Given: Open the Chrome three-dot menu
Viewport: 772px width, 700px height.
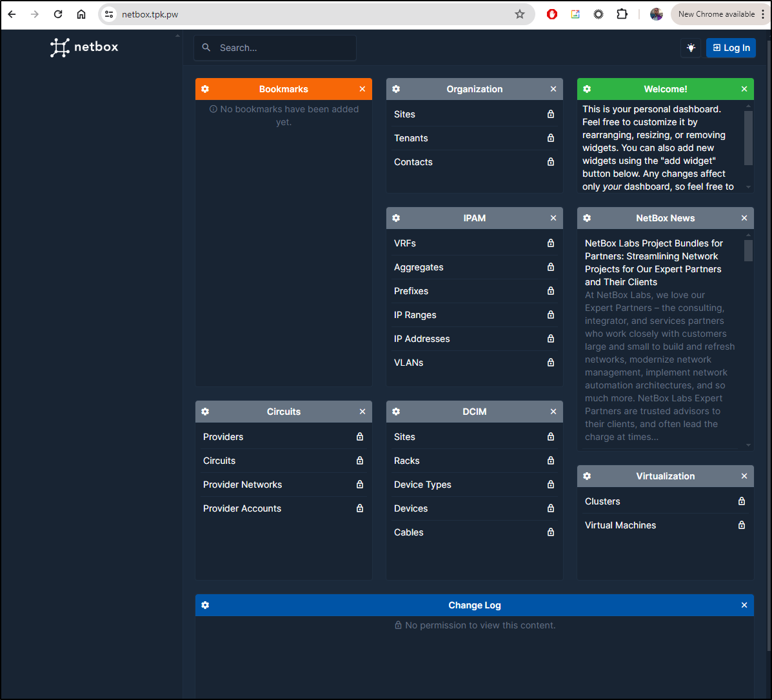Looking at the screenshot, I should (x=764, y=14).
